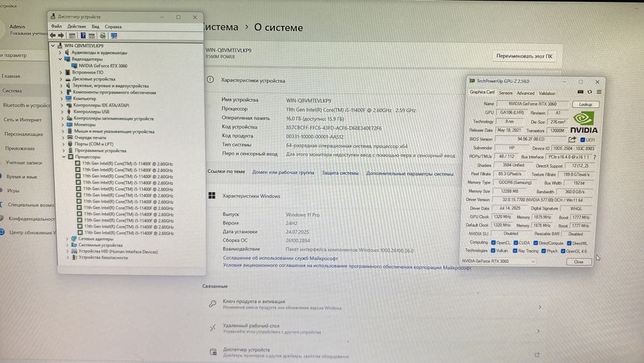Toggle the CUDA checkbox
644x363 pixels.
coord(515,242)
